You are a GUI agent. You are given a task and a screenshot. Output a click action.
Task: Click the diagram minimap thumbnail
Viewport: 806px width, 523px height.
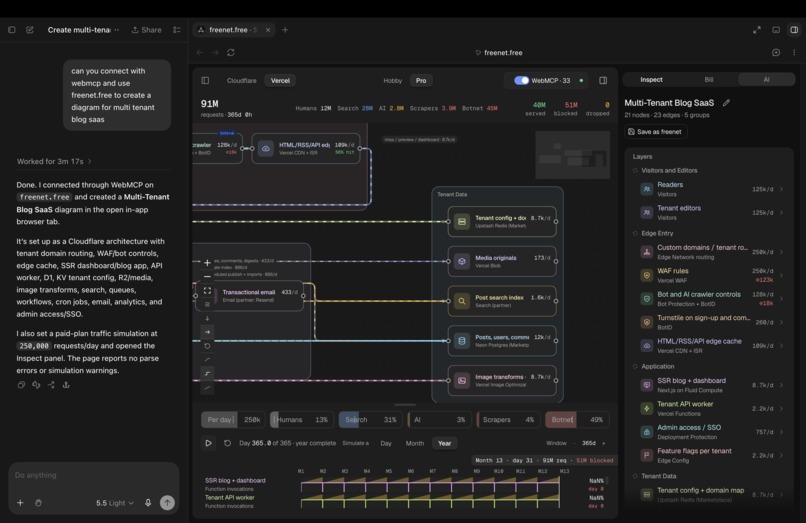573,155
